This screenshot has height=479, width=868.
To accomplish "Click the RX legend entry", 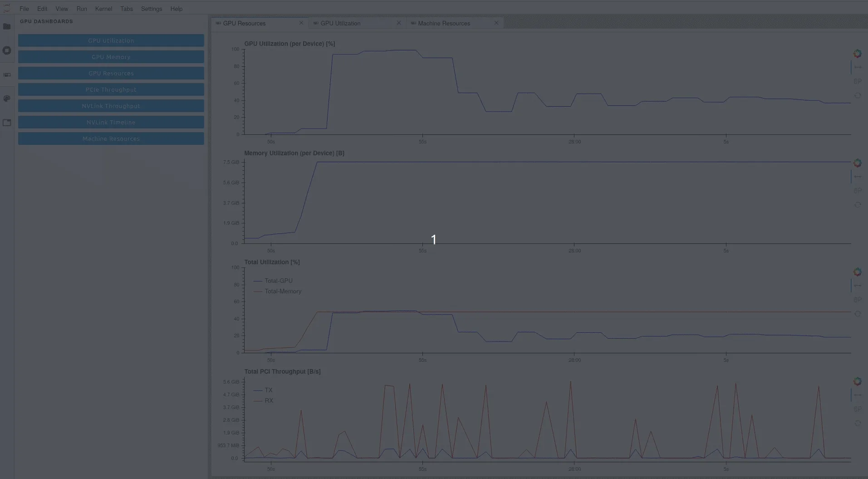I will click(263, 400).
